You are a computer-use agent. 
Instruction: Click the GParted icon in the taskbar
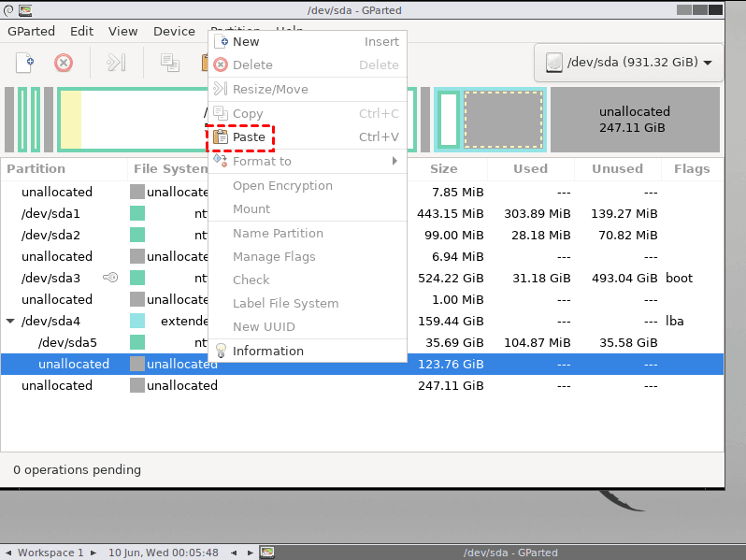pyautogui.click(x=267, y=552)
